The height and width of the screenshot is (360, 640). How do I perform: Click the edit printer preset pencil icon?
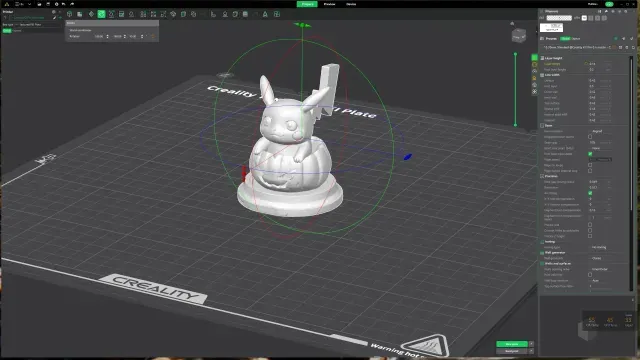click(55, 18)
